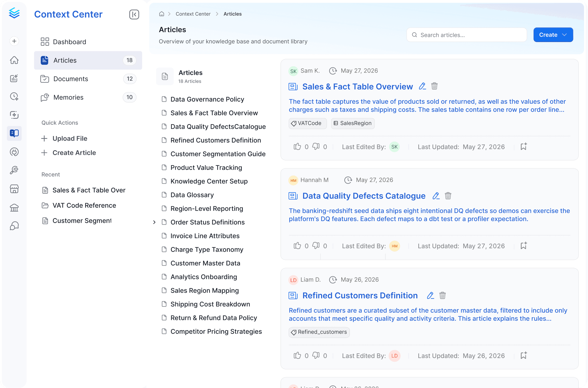Screen dimensions: 588x388
Task: Edit the Sales & Fact Table Overview article
Action: [x=422, y=86]
